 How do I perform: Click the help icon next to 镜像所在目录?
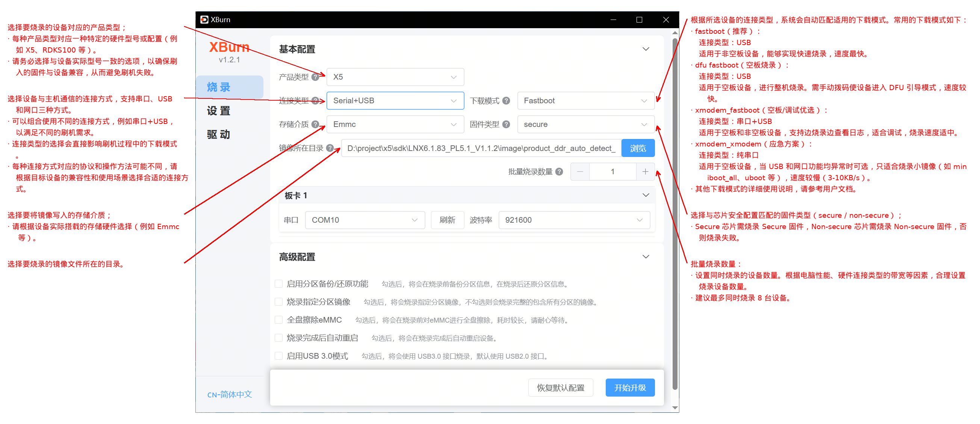(330, 148)
